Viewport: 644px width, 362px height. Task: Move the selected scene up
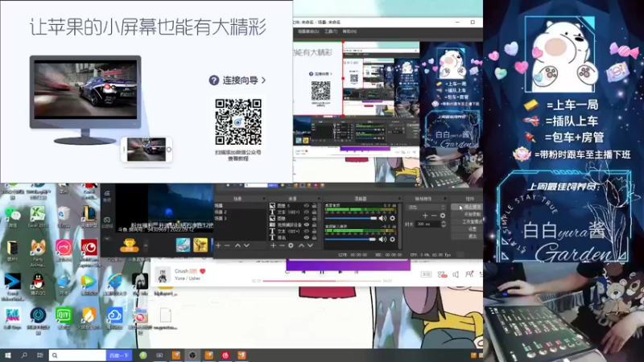(237, 245)
